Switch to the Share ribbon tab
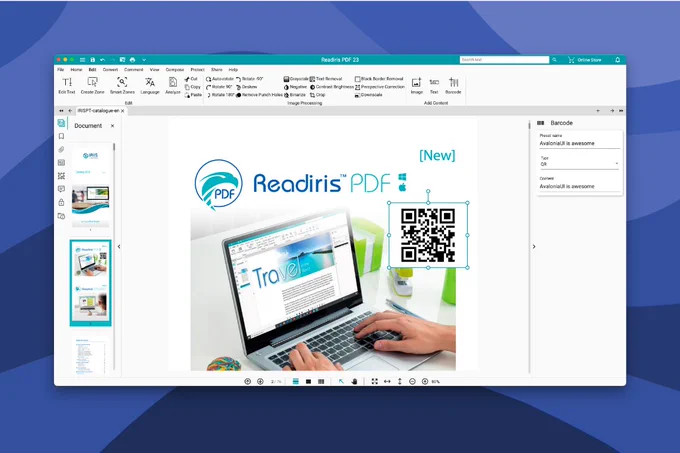The image size is (680, 453). tap(217, 69)
